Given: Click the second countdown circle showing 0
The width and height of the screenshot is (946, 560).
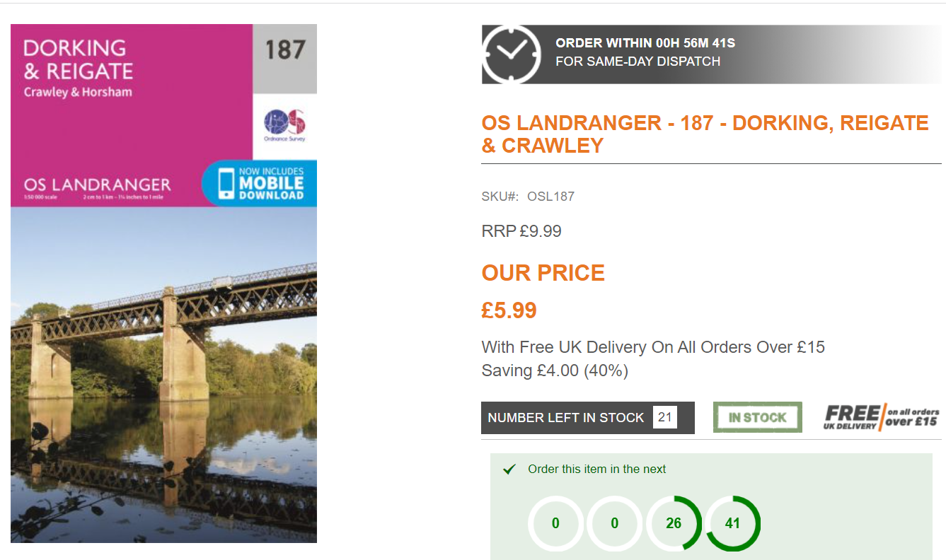Looking at the screenshot, I should coord(614,523).
